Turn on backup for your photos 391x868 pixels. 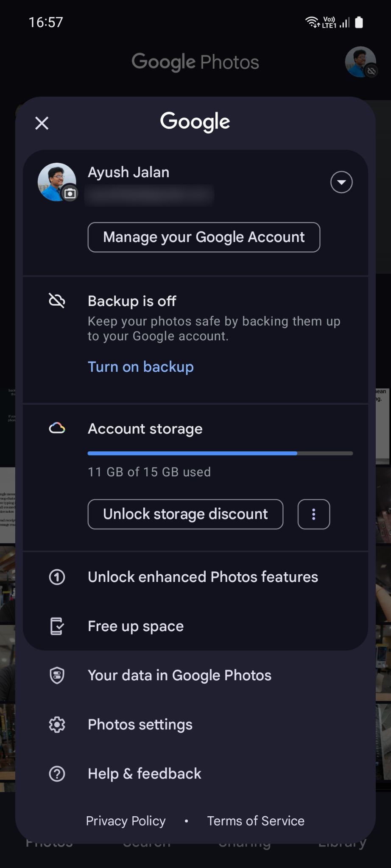tap(140, 366)
